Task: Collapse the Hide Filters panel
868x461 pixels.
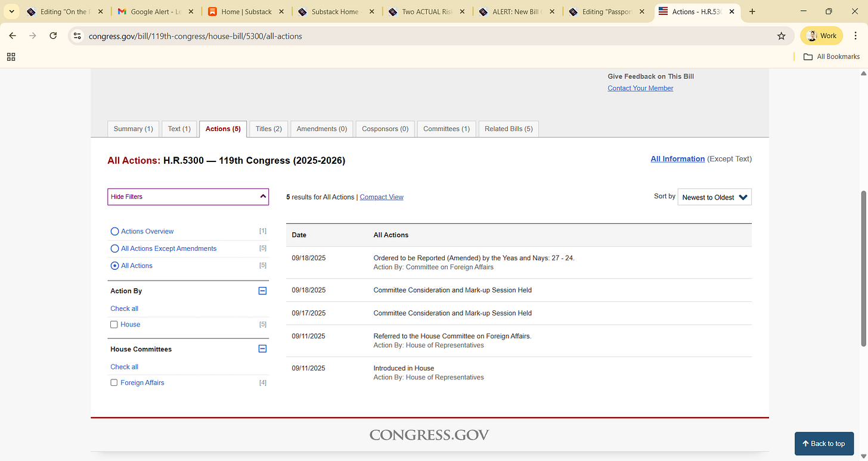Action: coord(188,197)
